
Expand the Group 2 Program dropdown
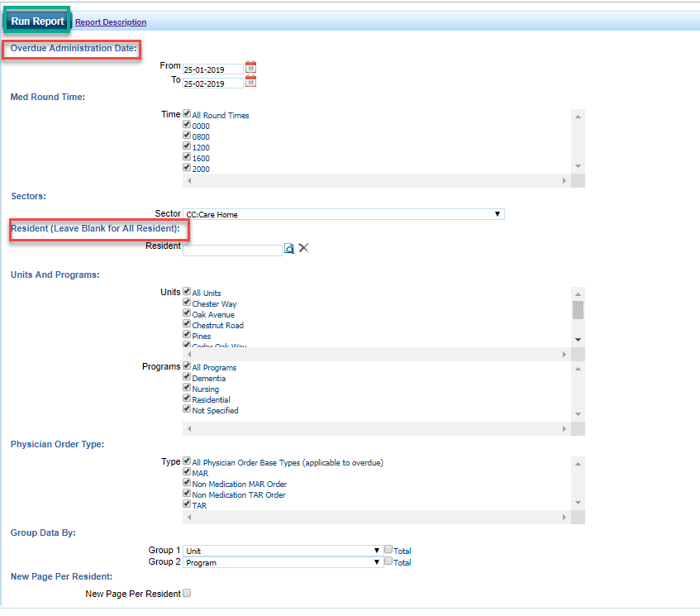(x=283, y=562)
